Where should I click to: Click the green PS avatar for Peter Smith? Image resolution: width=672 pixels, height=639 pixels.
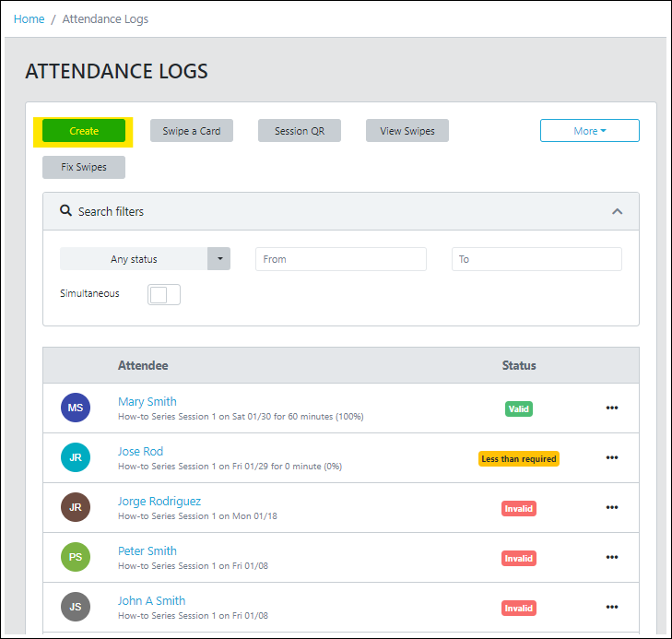pyautogui.click(x=76, y=557)
